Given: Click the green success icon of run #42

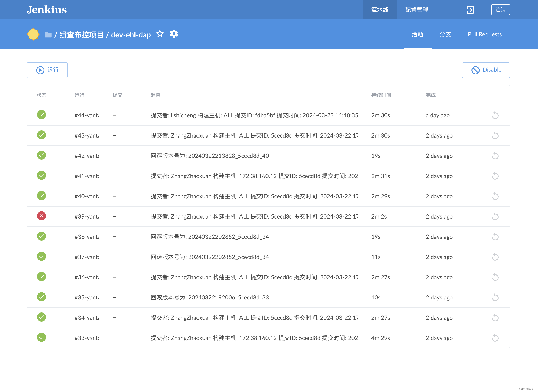Looking at the screenshot, I should point(42,155).
